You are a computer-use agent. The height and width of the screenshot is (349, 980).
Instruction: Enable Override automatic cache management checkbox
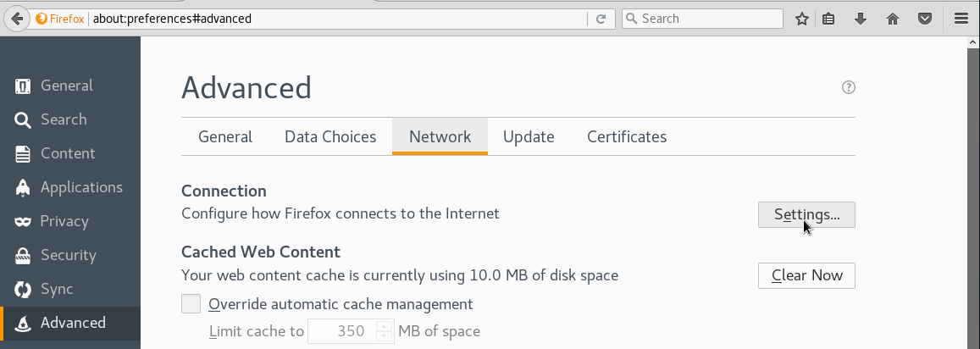coord(191,304)
